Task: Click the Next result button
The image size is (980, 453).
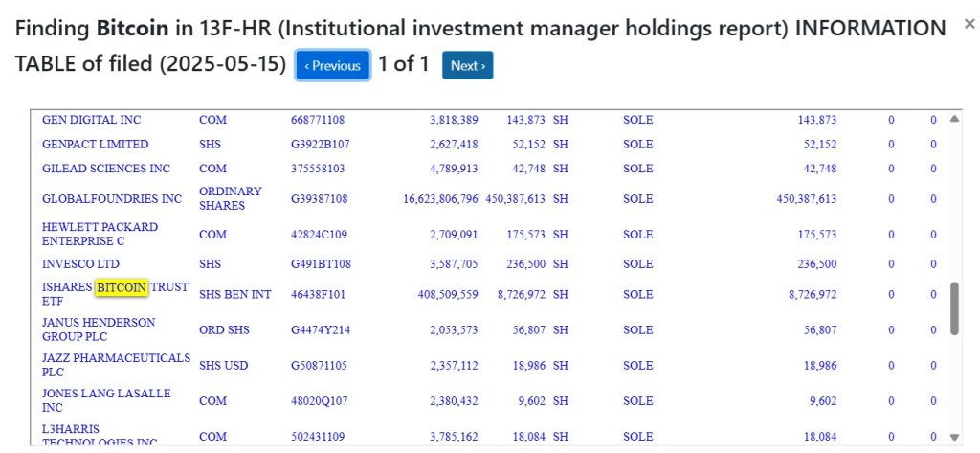Action: 467,66
